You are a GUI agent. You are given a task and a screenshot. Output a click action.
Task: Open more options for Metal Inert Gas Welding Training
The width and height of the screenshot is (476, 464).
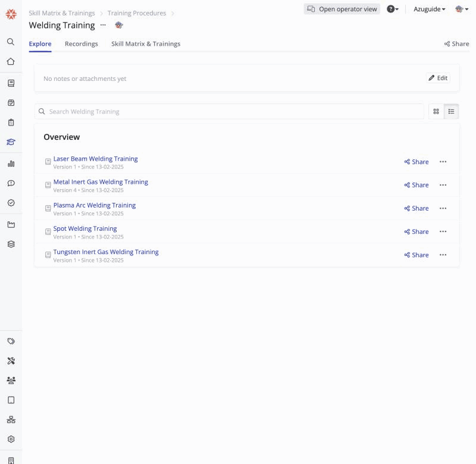point(443,185)
